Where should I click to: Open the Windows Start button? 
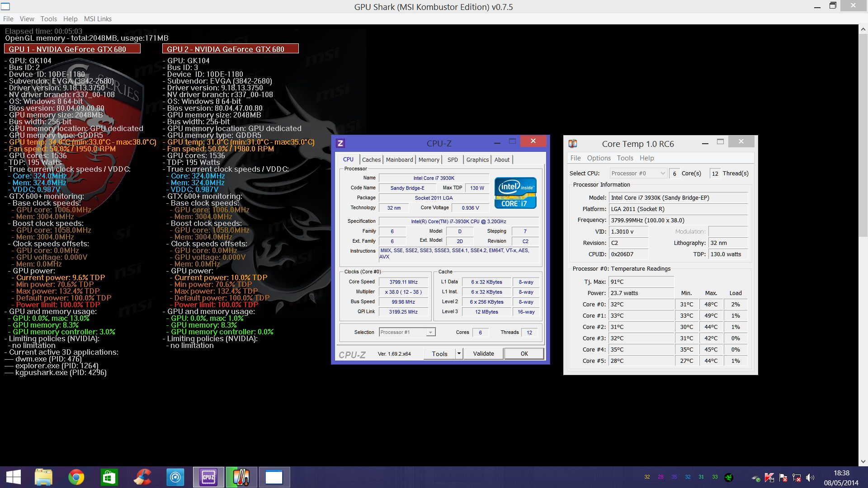[14, 477]
